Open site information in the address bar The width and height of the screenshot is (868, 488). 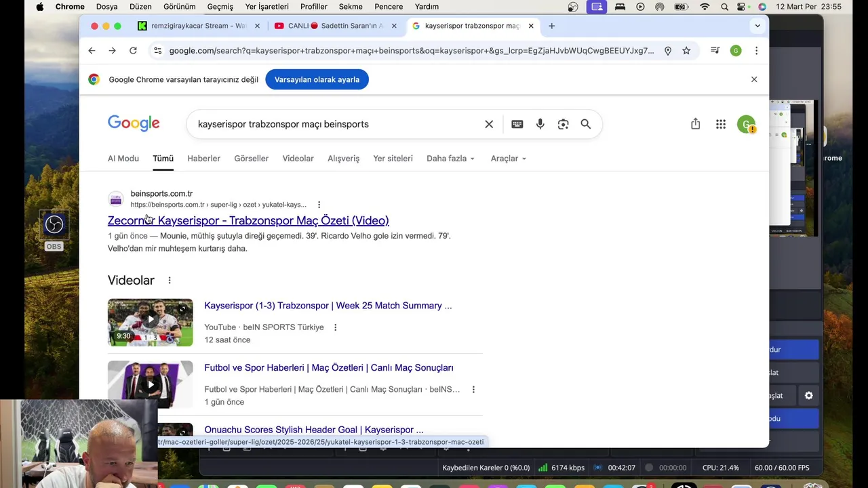point(157,51)
